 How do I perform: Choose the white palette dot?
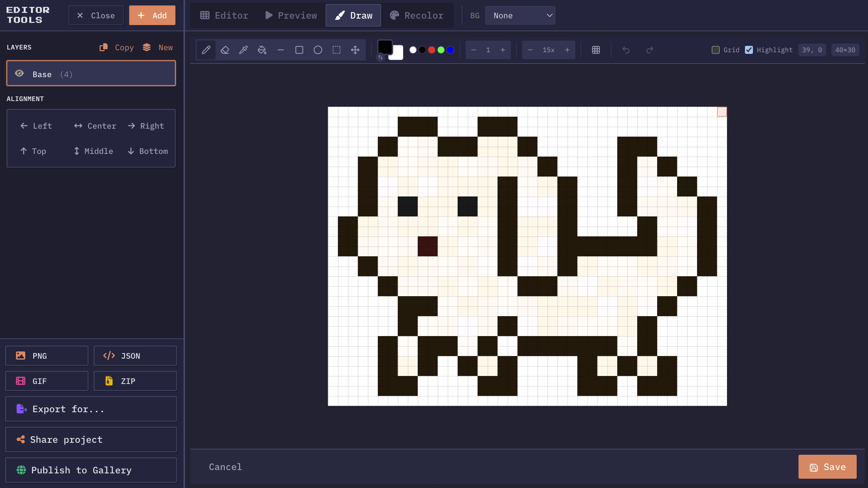tap(413, 50)
